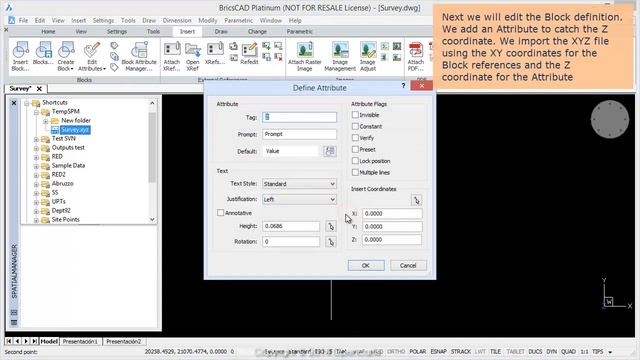Open the Dimension menu
The height and width of the screenshot is (360, 640).
click(x=177, y=20)
